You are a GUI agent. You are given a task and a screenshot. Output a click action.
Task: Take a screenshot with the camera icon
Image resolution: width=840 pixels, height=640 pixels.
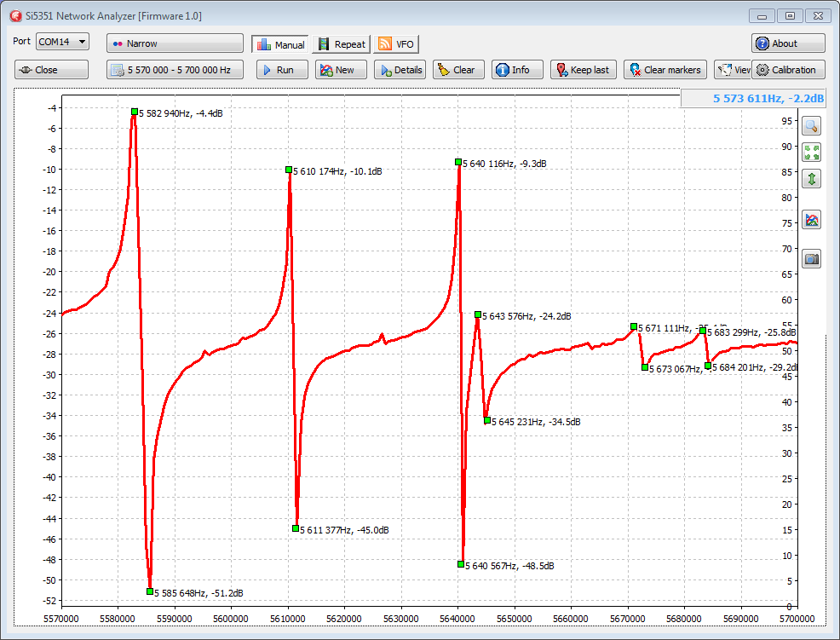tap(812, 259)
